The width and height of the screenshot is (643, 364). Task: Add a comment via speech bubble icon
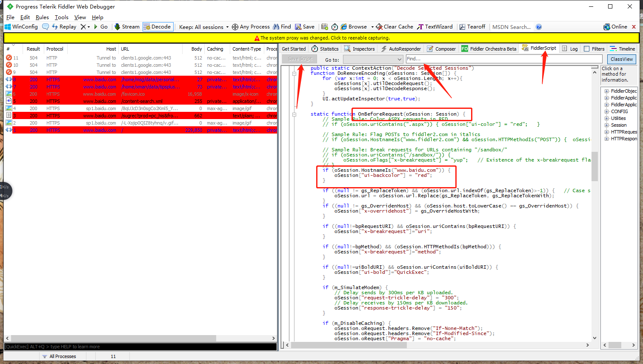(46, 26)
